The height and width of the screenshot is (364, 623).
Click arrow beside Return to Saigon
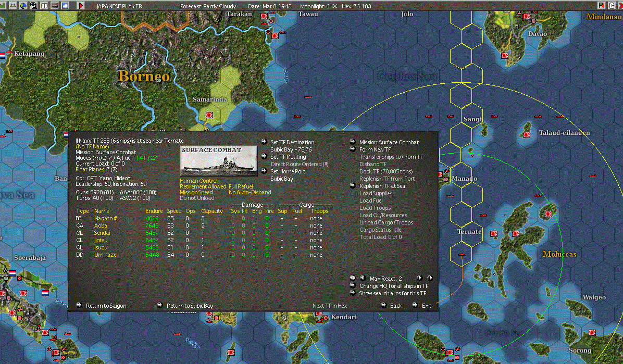79,305
